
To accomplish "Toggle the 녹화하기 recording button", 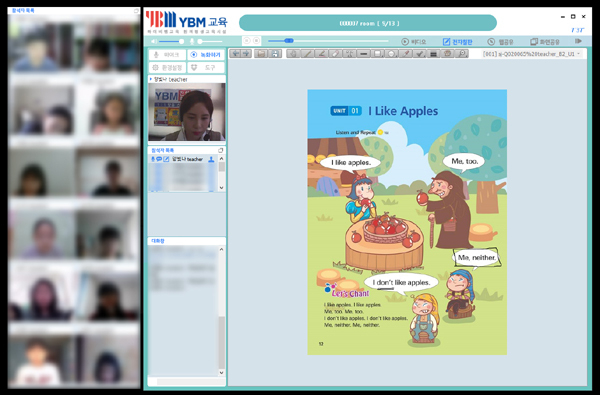I will click(x=206, y=55).
